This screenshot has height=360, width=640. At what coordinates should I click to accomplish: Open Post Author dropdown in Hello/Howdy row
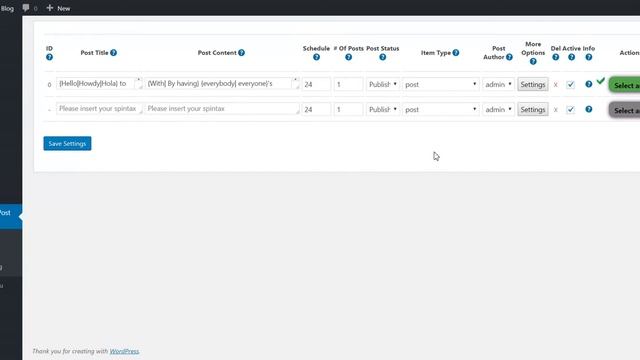coord(498,84)
